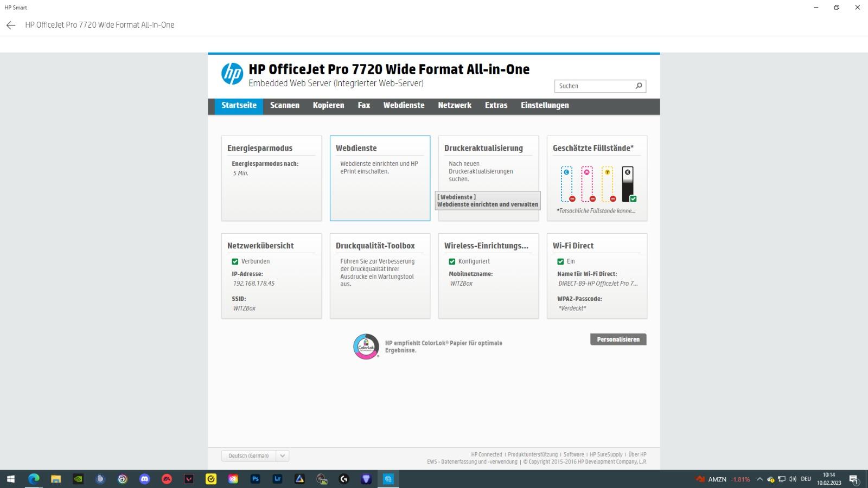Open the language dropdown Deutsch (German)

[x=255, y=456]
